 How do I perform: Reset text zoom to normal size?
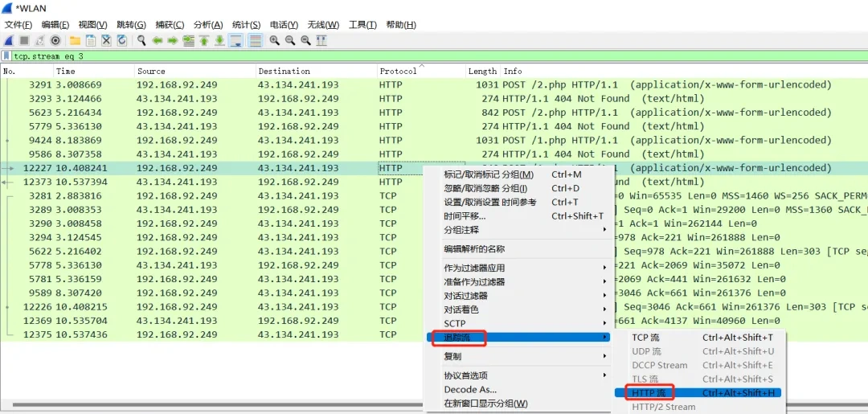305,40
